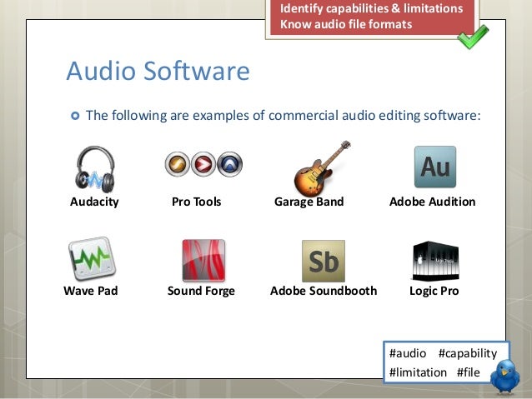Click the commercial audio editing software sentence
Image resolution: width=532 pixels, height=399 pixels.
pos(284,116)
